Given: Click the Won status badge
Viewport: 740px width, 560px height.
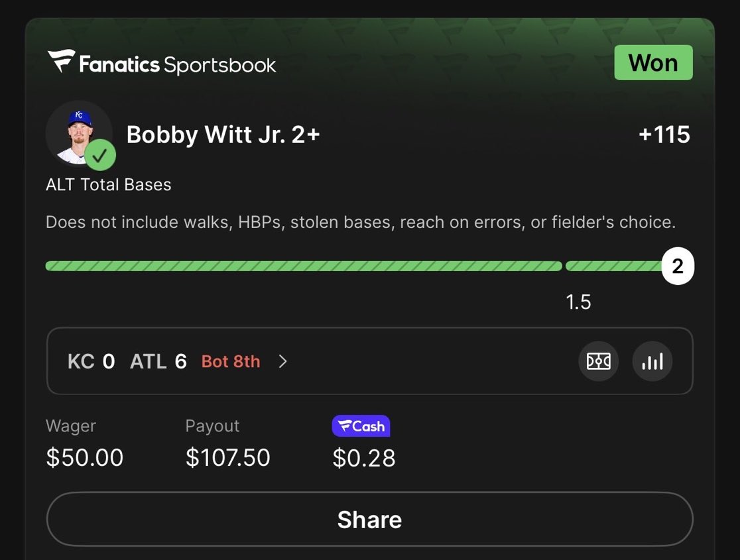Looking at the screenshot, I should point(653,63).
